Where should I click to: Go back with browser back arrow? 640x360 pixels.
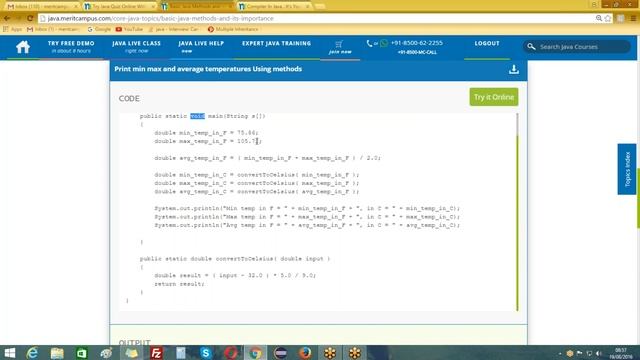(7, 18)
